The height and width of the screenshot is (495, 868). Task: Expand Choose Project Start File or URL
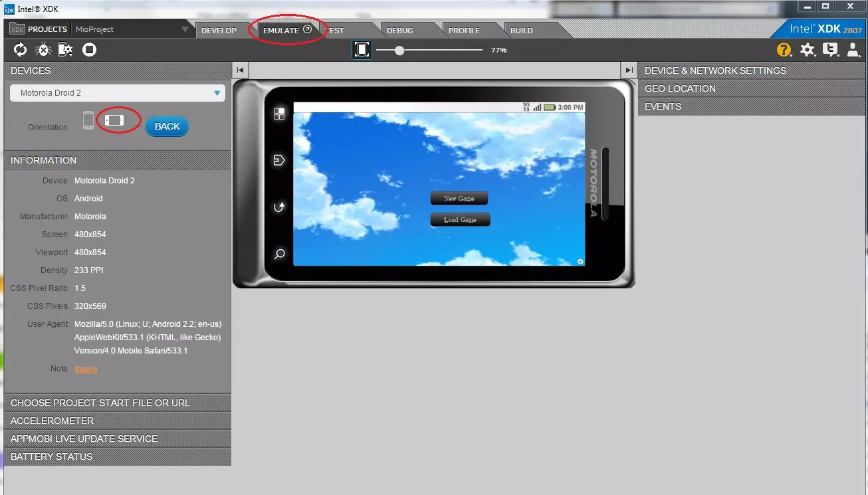pyautogui.click(x=118, y=403)
